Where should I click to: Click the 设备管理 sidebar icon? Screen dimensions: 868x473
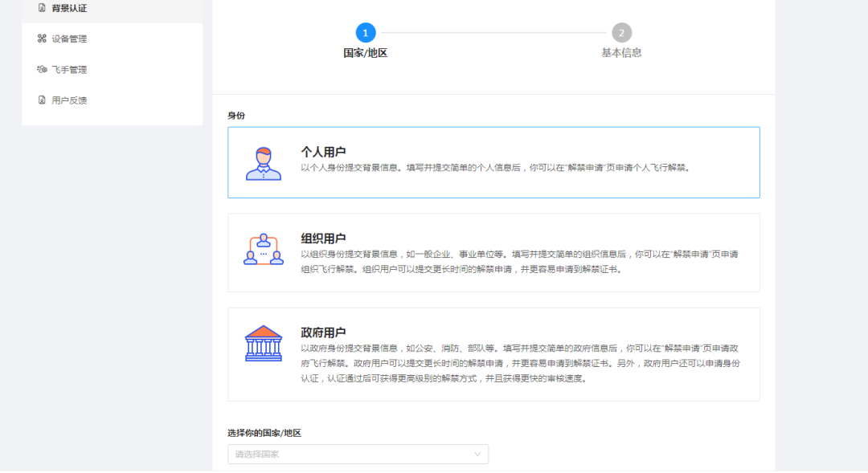42,39
